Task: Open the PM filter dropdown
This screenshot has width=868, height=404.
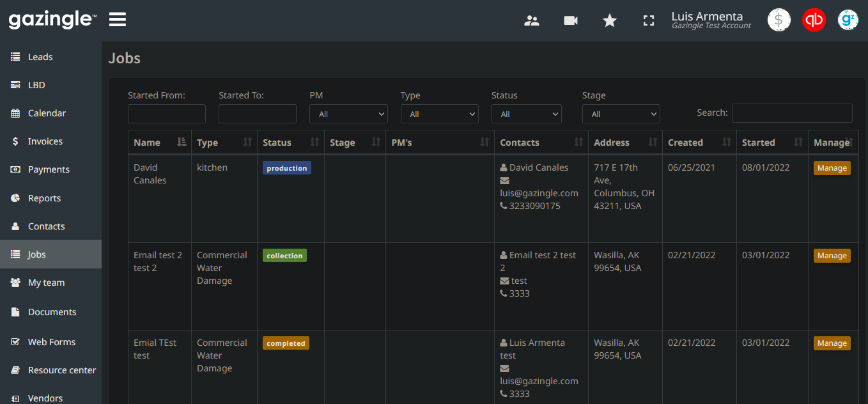Action: [348, 113]
